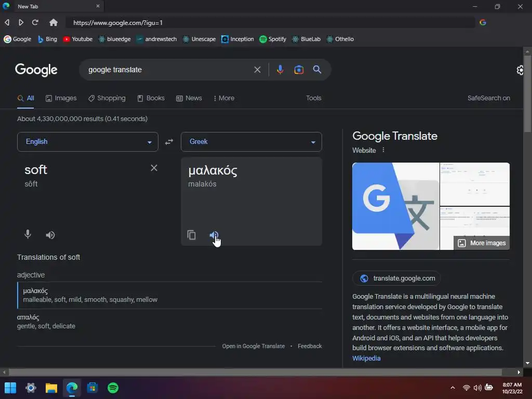View More images of Google Translate
Screen dimensions: 532x399
point(482,243)
